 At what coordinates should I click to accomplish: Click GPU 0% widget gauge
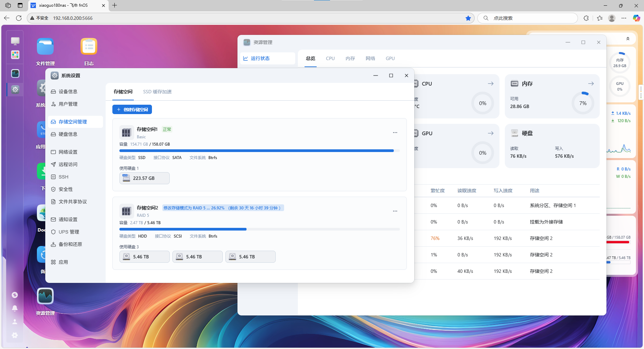620,86
